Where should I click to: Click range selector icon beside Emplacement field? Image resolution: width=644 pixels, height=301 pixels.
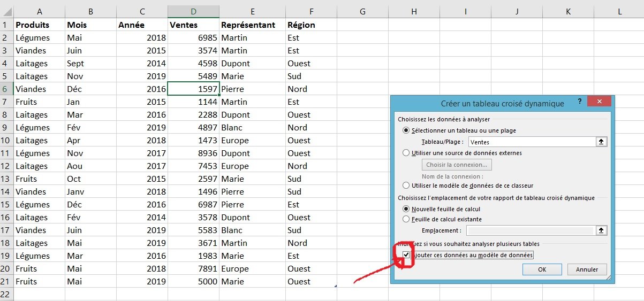[x=602, y=230]
